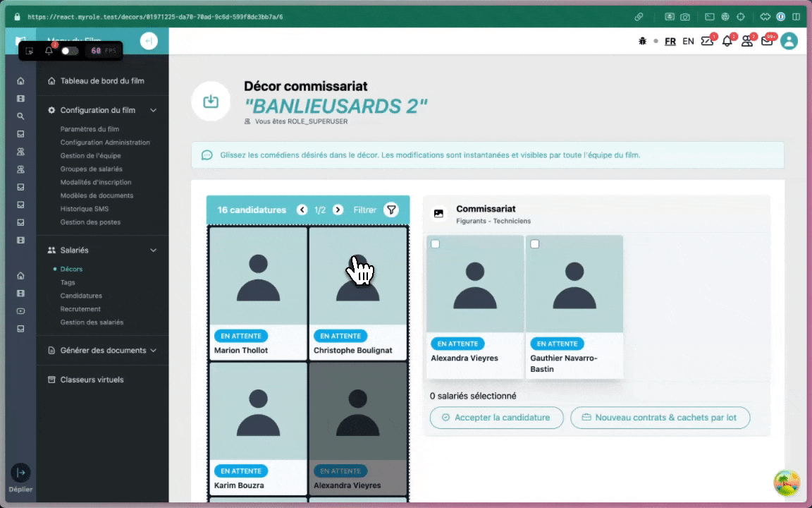Open the notifications bell

727,42
